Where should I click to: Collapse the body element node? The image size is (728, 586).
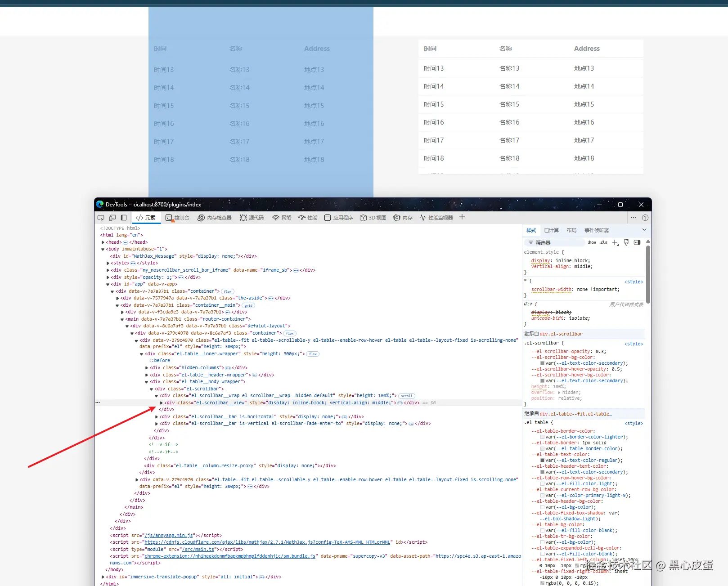click(x=103, y=249)
